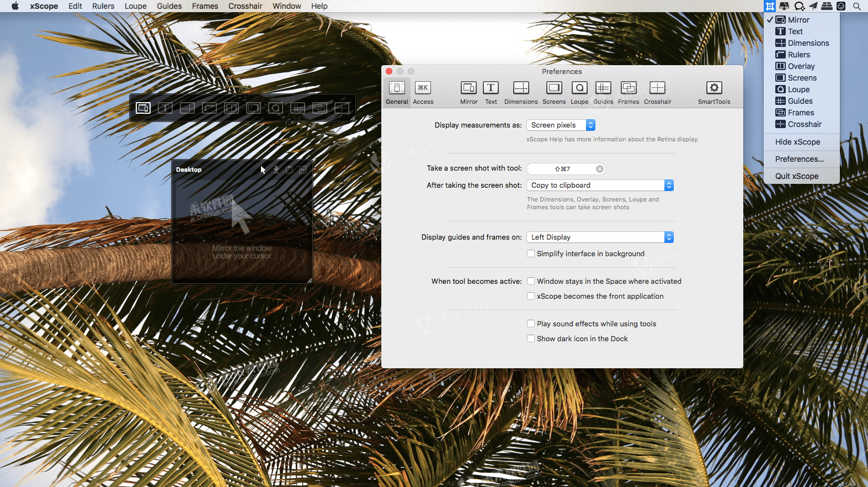
Task: Open the Display guides and frames on dropdown
Action: point(600,237)
